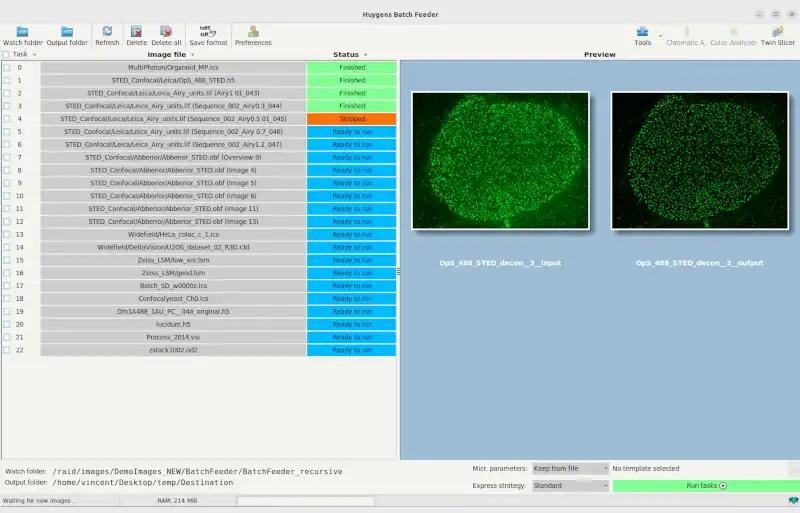Check the box for task 7
The height and width of the screenshot is (513, 800).
pos(7,157)
